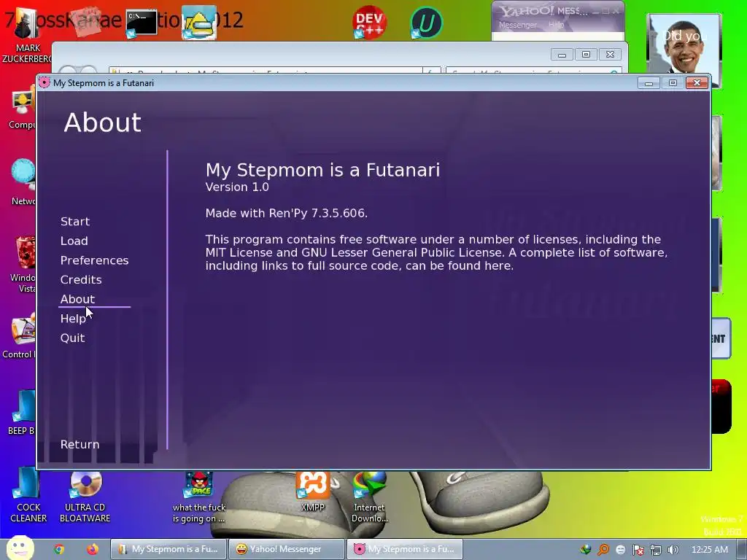This screenshot has width=747, height=560.
Task: Open the hard-hat drive desktop icon
Action: [199, 23]
